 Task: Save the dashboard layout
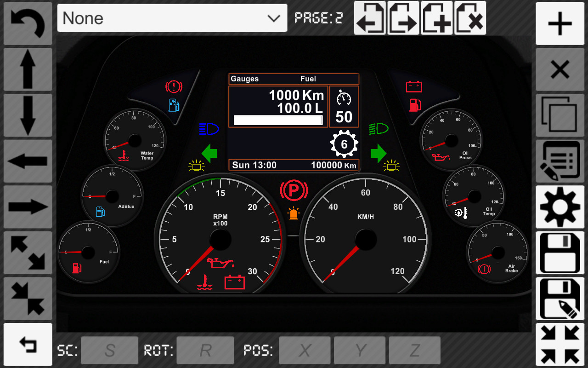(x=560, y=253)
